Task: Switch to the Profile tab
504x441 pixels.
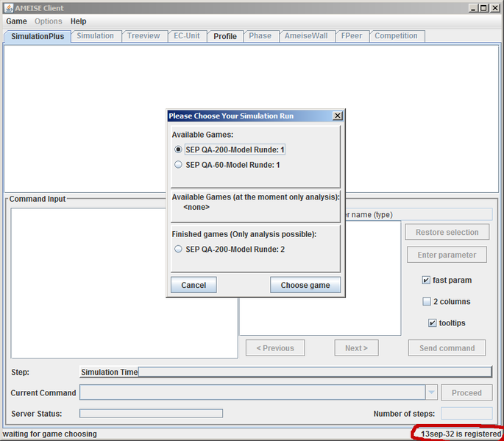Action: 225,36
